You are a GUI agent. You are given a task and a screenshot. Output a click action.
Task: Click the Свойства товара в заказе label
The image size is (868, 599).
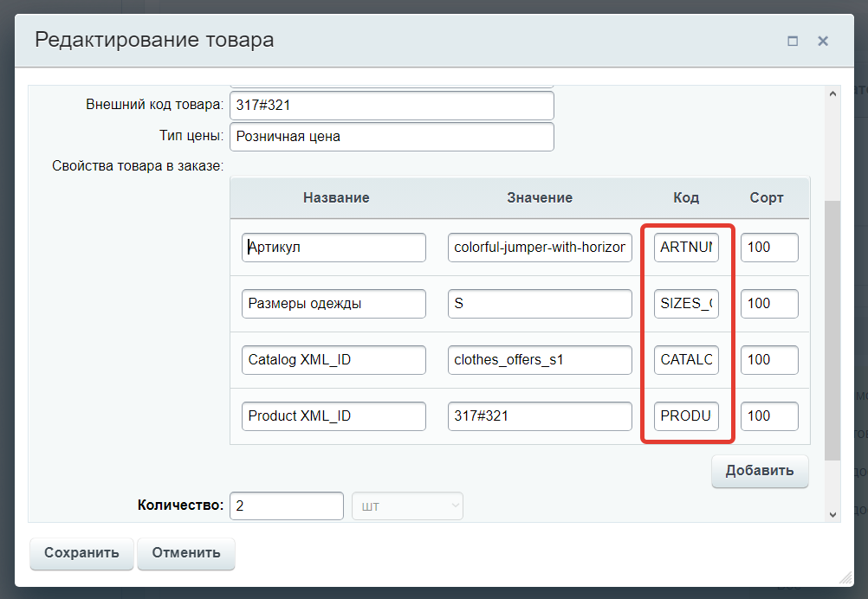[x=138, y=166]
